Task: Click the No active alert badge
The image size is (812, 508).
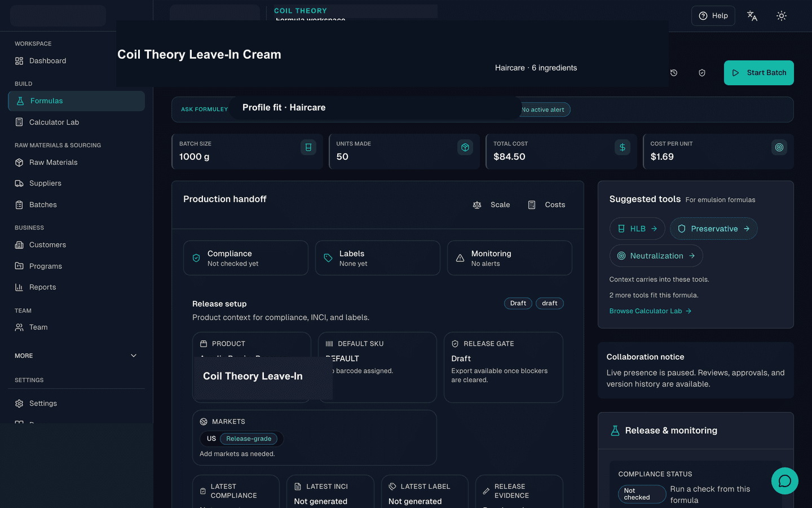Action: (x=545, y=110)
